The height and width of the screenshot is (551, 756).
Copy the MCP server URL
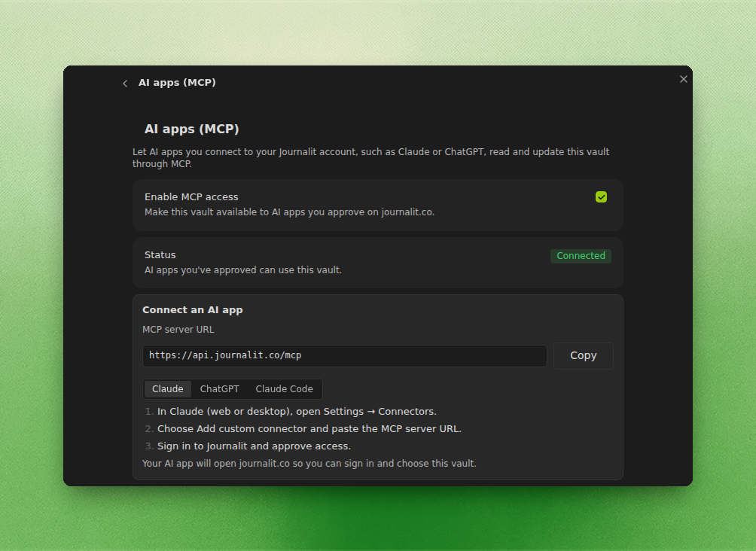[583, 356]
